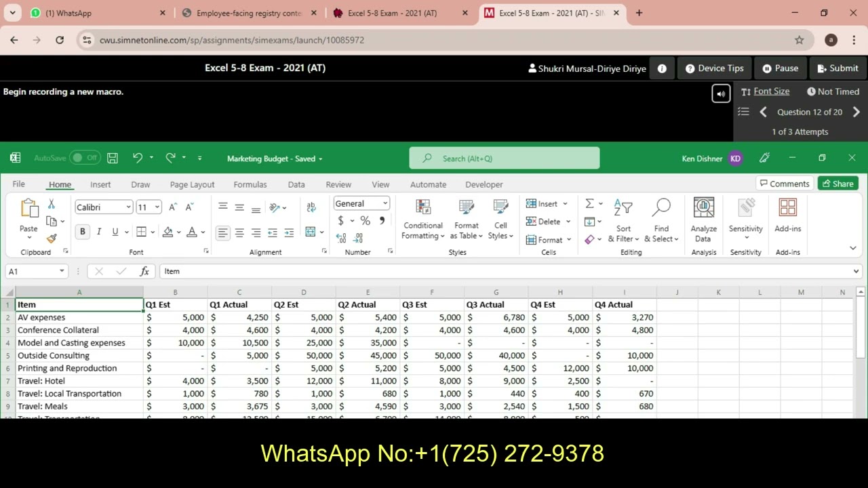Click the Excel search box

pos(505,158)
